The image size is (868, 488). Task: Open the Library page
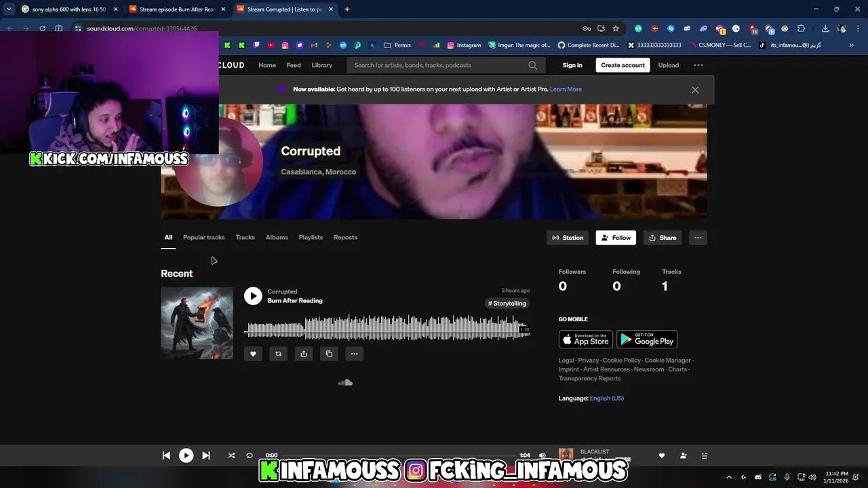click(x=321, y=65)
